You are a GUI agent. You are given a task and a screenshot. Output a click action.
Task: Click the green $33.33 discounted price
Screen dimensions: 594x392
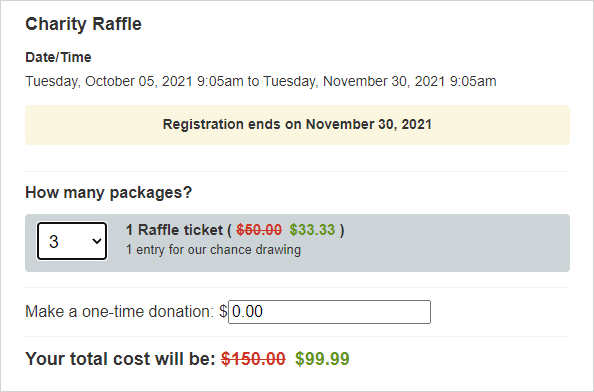click(312, 230)
